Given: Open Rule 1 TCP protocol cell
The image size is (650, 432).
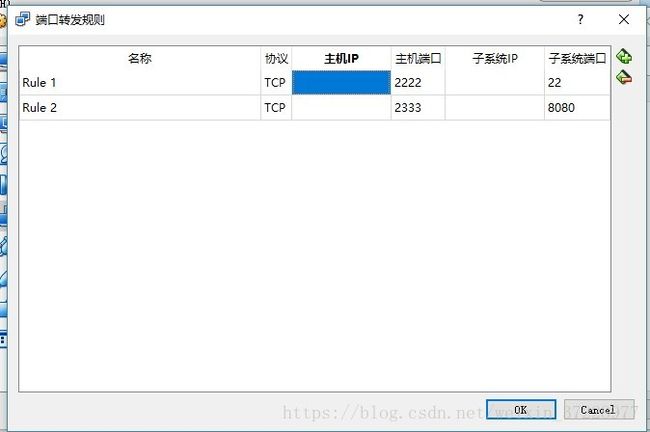Looking at the screenshot, I should tap(276, 83).
